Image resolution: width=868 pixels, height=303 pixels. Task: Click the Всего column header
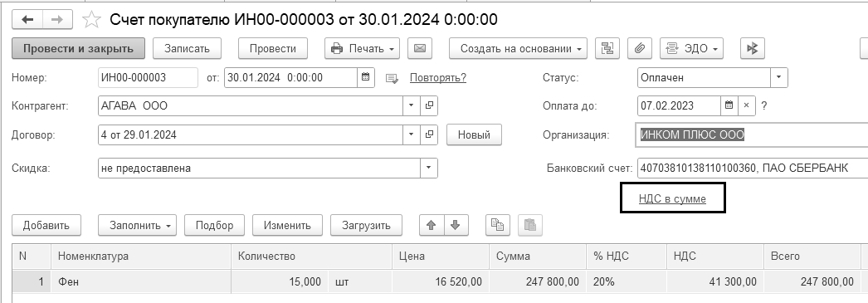(x=812, y=256)
